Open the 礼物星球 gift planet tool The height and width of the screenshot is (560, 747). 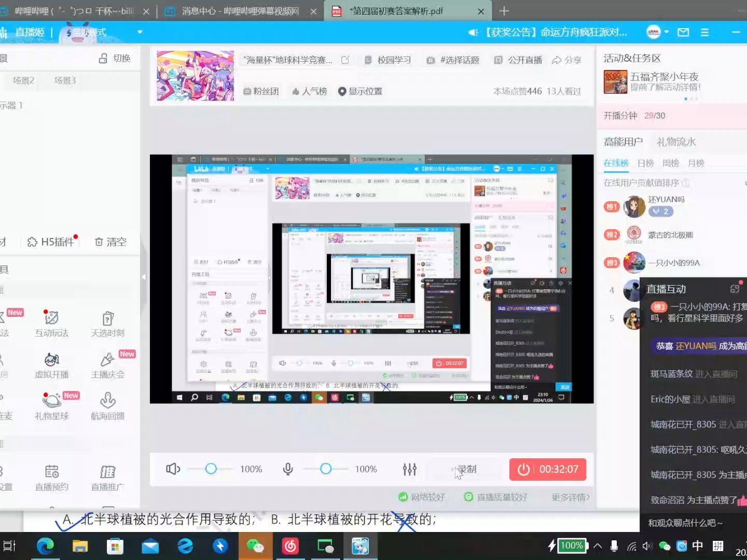(x=51, y=407)
